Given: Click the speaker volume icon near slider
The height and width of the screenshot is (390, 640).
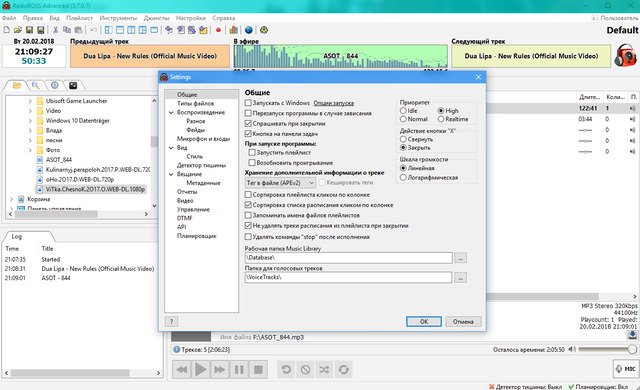Looking at the screenshot, I should coord(572,349).
